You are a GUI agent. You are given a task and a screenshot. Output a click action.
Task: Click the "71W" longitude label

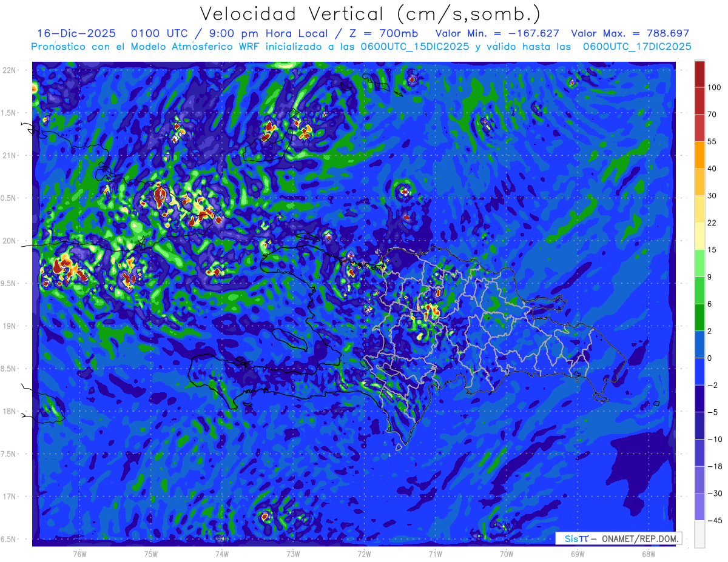coord(435,554)
